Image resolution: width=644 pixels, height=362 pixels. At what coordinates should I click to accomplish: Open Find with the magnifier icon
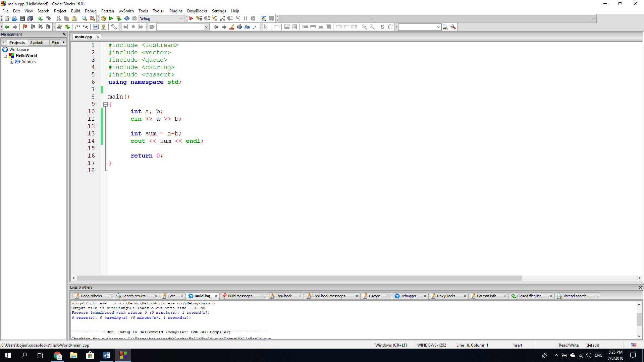click(x=84, y=19)
